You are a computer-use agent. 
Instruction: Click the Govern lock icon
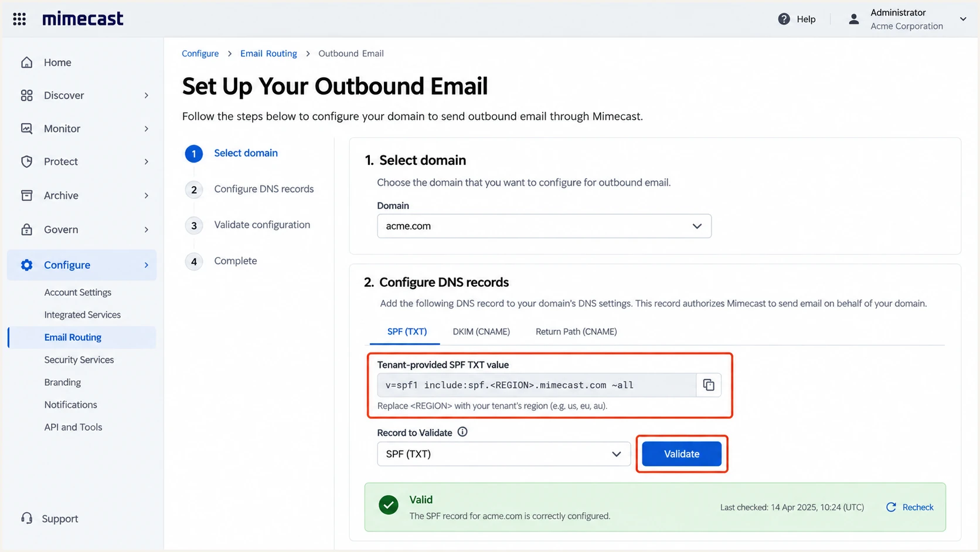[27, 229]
